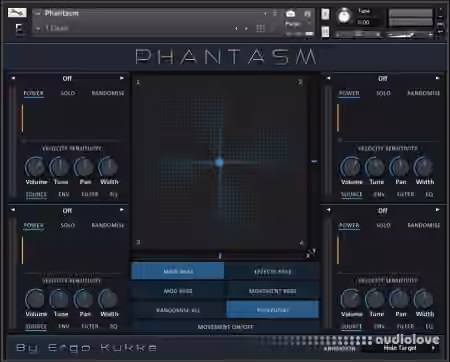Click the RANDOMISE ALL button
This screenshot has height=362, width=450.
click(178, 310)
